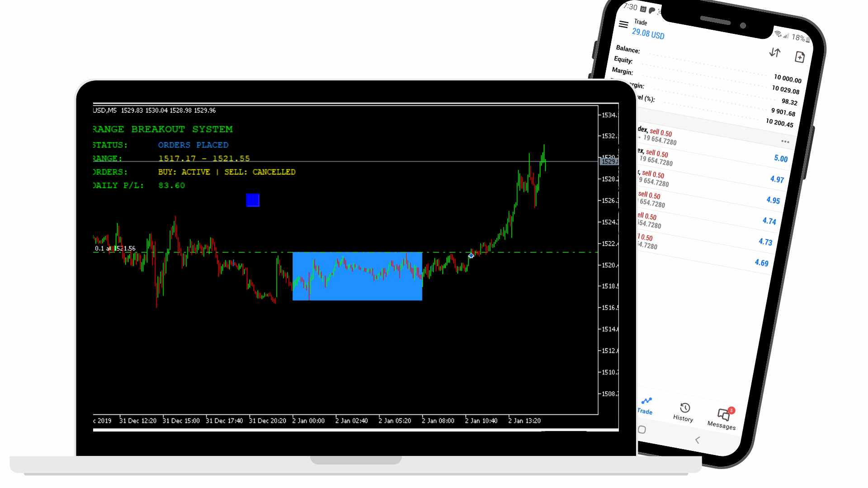868x488 pixels.
Task: Click the range value 1517.17 - 1521.55
Action: tap(204, 159)
